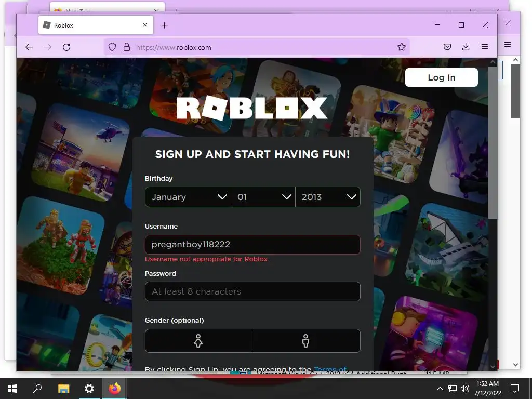Open the network tray icon
The height and width of the screenshot is (399, 532).
[453, 389]
